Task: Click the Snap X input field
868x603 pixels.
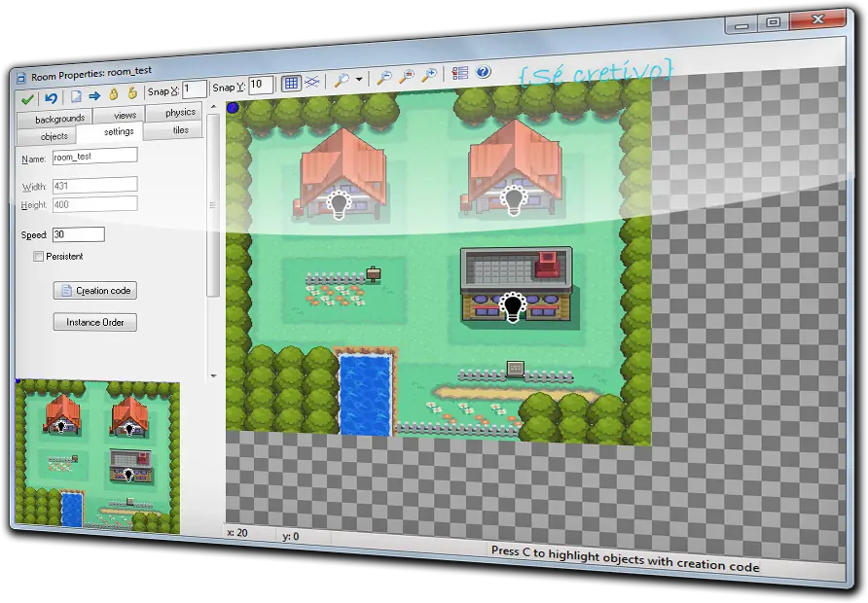Action: click(195, 89)
